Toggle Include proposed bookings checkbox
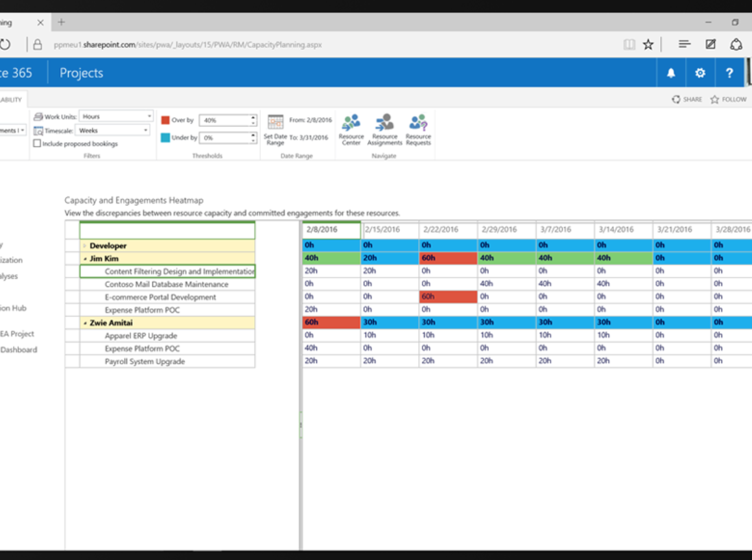 37,143
